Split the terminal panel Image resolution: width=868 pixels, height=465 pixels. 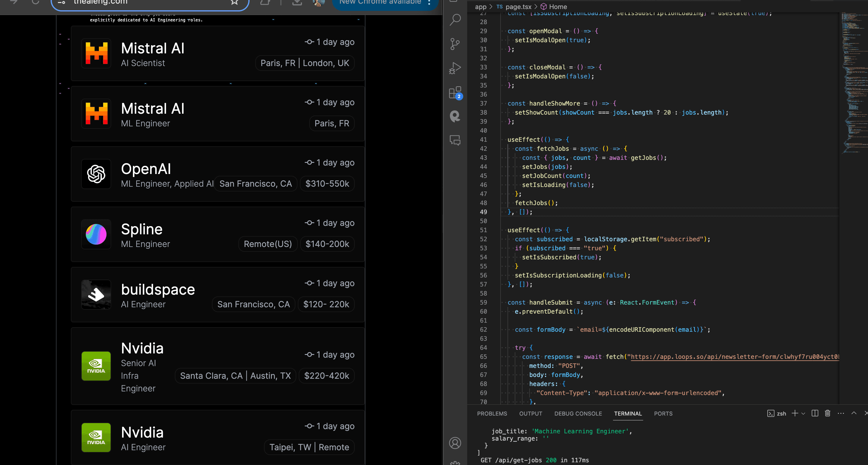815,413
